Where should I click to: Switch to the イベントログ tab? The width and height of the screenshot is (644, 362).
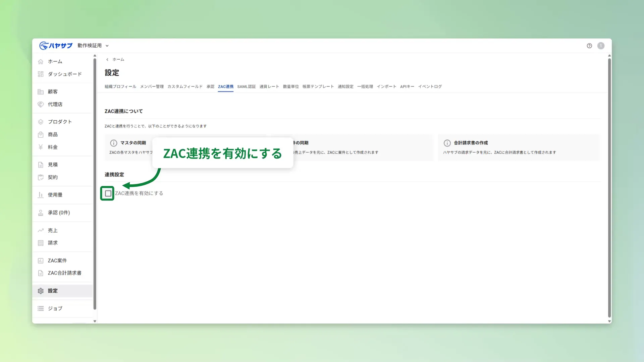tap(430, 86)
